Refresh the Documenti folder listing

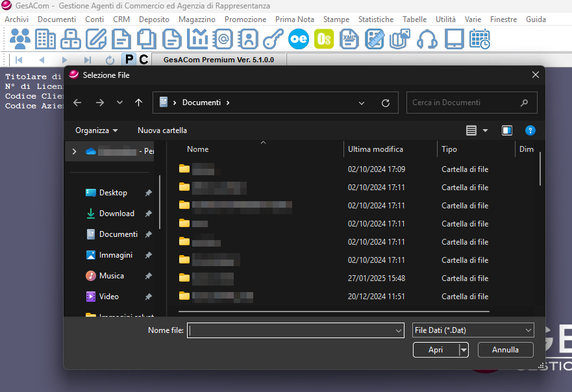click(x=386, y=103)
